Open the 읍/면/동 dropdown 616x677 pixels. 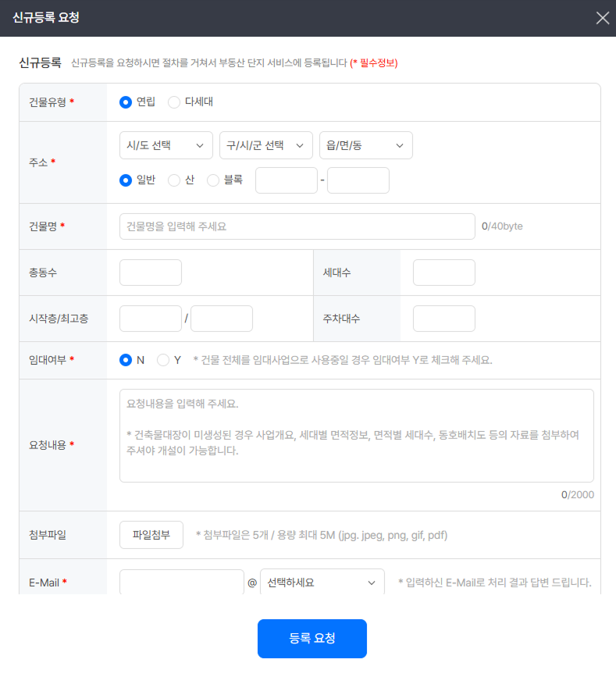366,145
